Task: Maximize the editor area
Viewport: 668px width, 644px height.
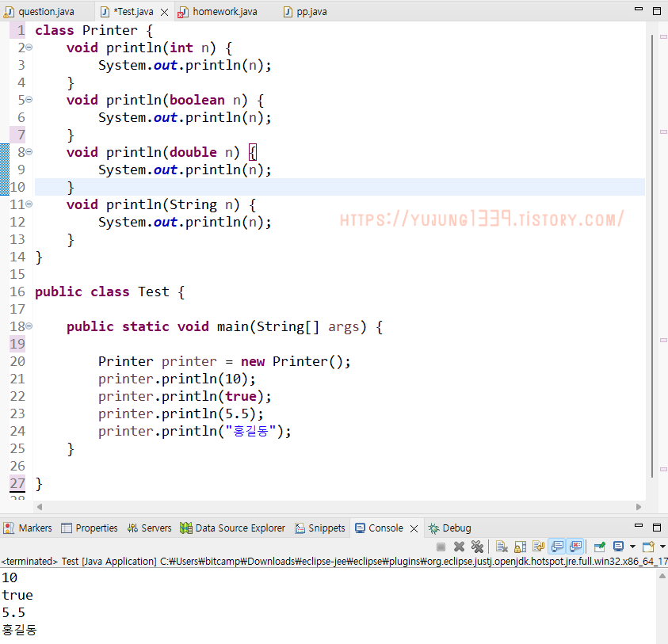Action: [656, 11]
